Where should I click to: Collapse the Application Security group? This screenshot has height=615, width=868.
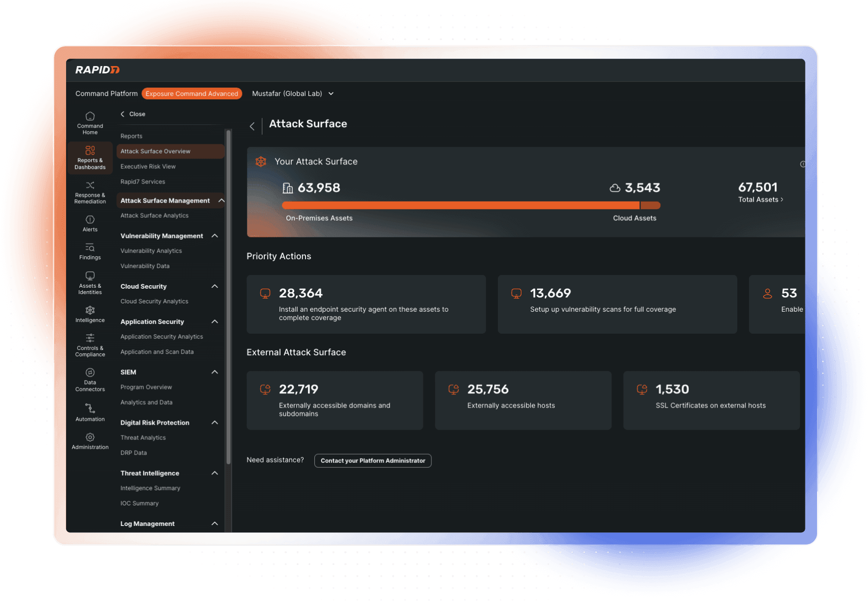point(214,321)
